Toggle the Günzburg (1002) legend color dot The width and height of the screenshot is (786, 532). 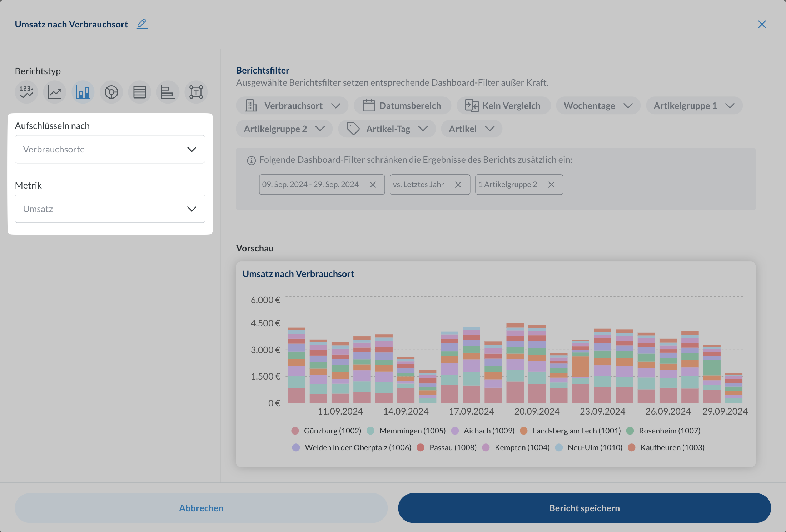tap(295, 431)
